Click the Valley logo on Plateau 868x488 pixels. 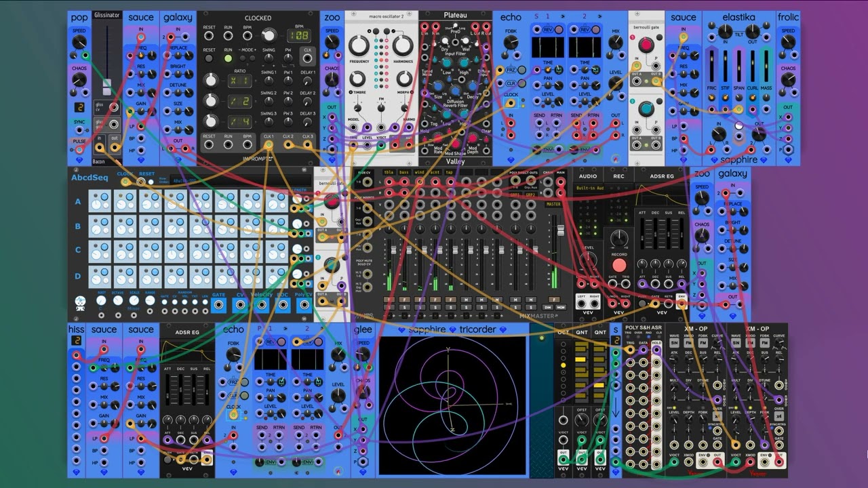(455, 161)
